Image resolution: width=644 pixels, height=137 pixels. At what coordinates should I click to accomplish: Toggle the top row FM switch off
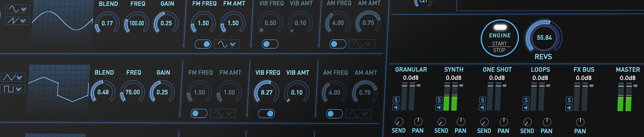[x=203, y=44]
